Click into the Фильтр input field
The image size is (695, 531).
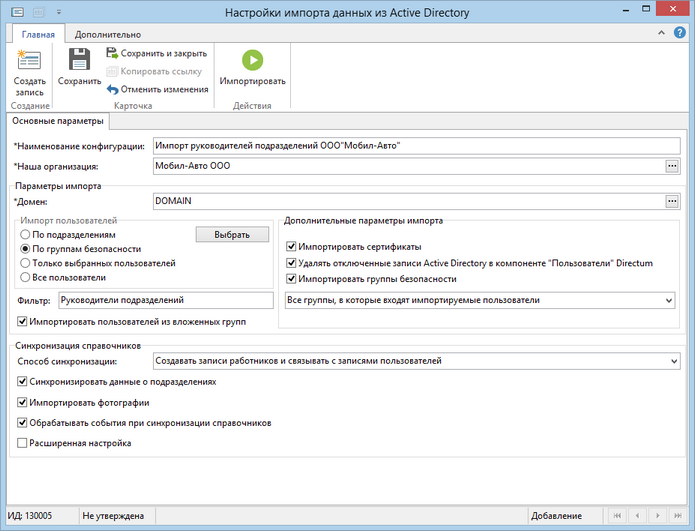point(166,300)
